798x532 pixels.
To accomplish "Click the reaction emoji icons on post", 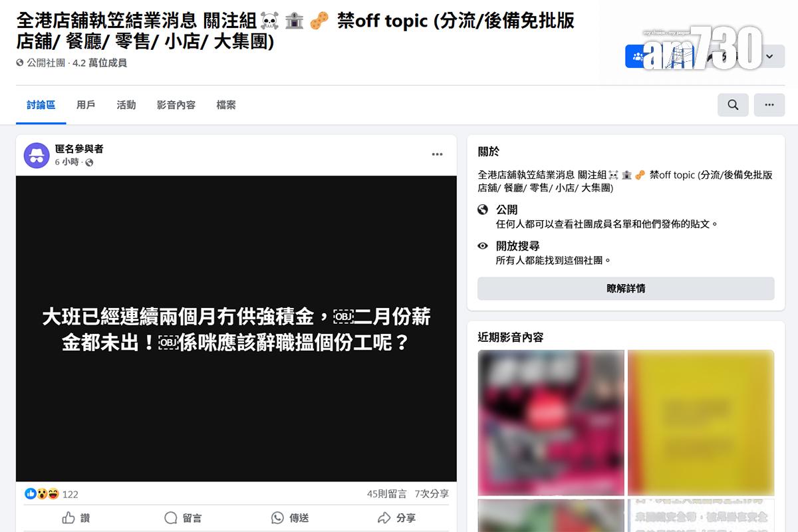I will pos(42,494).
